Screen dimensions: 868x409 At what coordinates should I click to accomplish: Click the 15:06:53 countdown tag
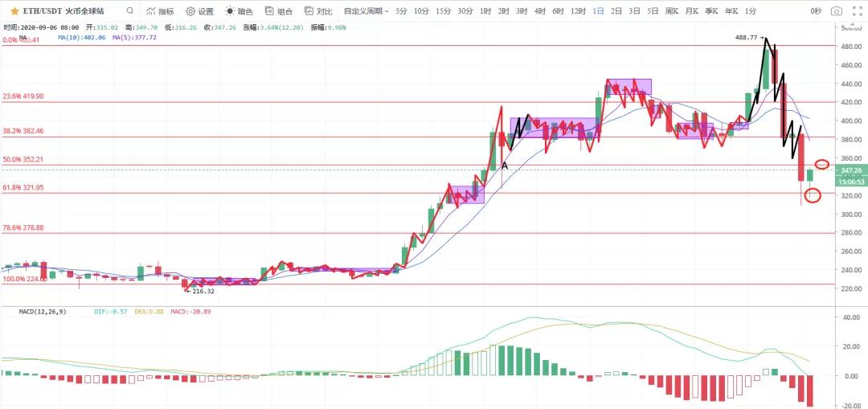[x=850, y=182]
